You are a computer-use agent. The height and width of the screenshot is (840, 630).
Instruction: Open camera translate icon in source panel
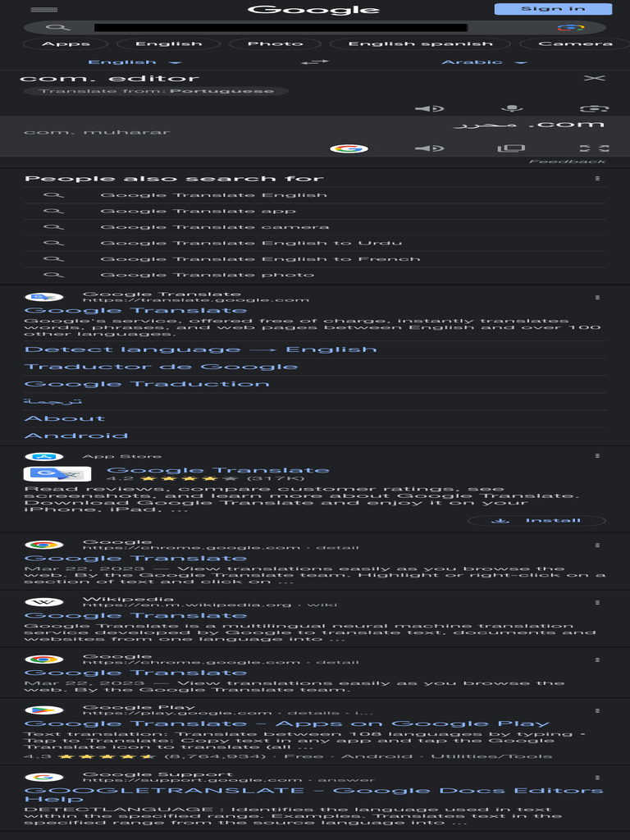pos(594,109)
